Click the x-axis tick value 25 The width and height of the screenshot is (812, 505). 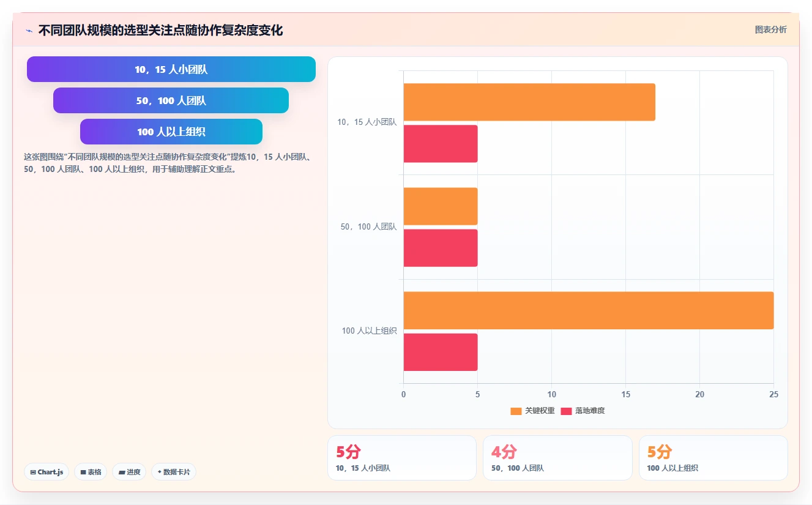pos(774,395)
